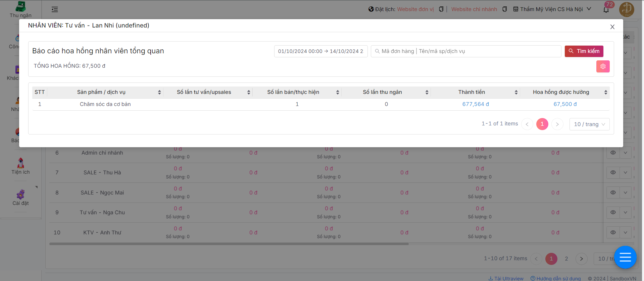Open Cài đặt settings sidebar icon
This screenshot has height=281, width=644.
(20, 197)
